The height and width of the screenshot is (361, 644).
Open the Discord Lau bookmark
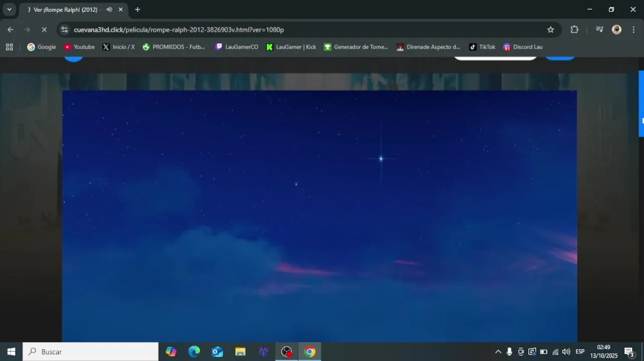[523, 47]
